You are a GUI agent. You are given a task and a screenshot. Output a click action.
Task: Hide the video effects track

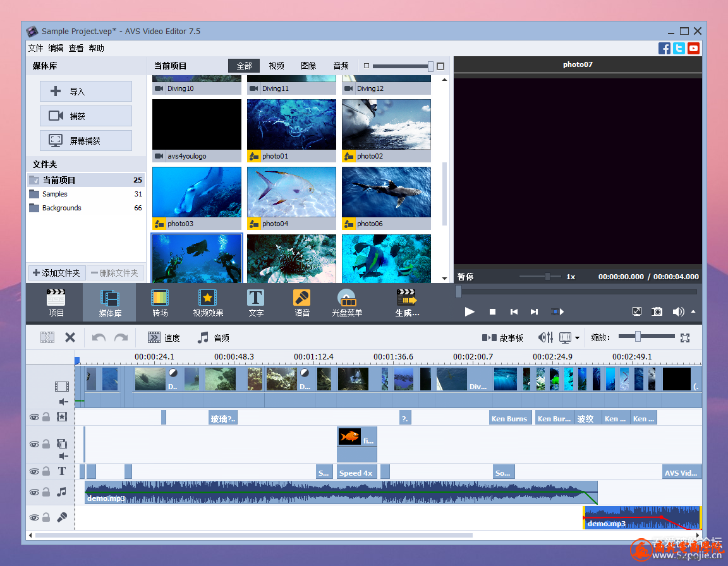click(34, 417)
